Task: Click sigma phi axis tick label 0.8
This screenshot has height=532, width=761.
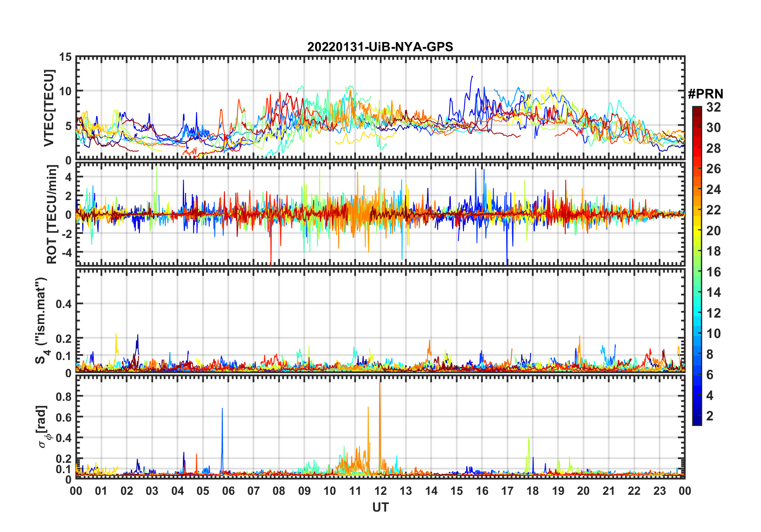Action: 64,396
